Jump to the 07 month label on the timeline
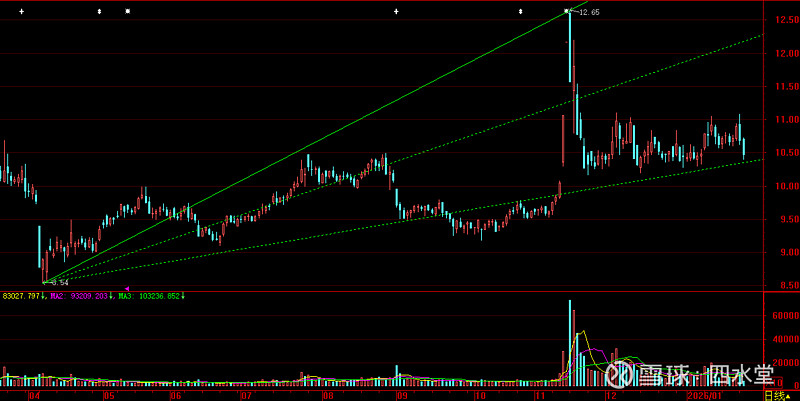This screenshot has width=800, height=401. [246, 396]
